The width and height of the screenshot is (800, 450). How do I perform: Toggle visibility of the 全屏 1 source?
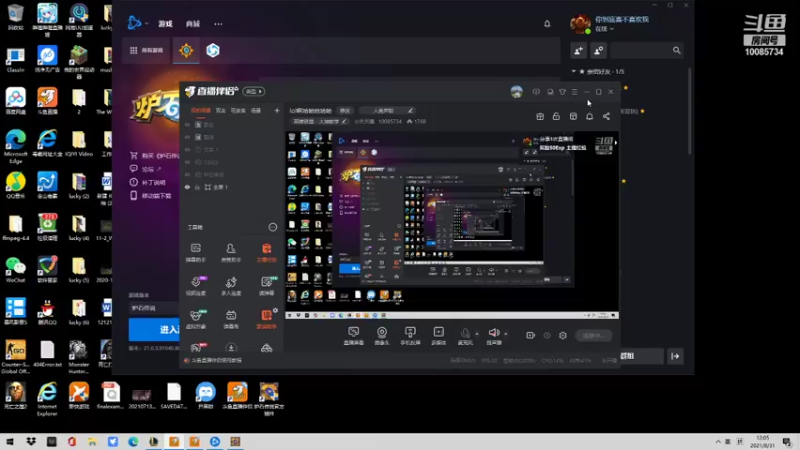(187, 187)
